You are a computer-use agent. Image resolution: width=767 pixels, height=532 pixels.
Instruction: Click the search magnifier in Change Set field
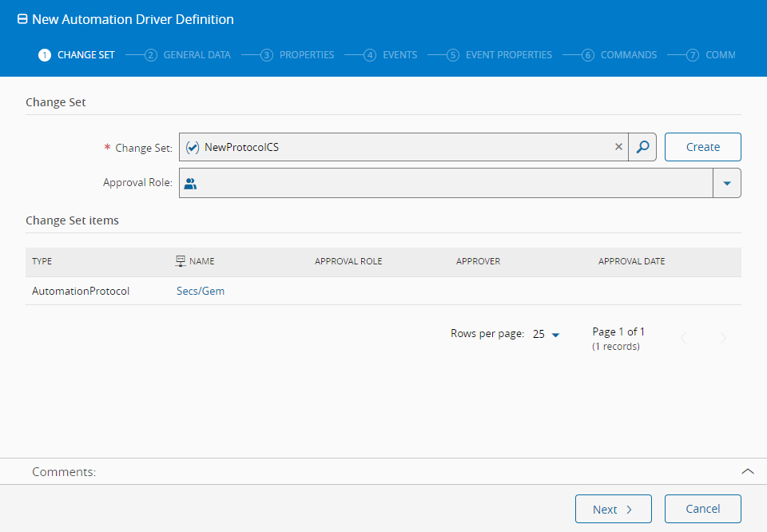point(642,147)
